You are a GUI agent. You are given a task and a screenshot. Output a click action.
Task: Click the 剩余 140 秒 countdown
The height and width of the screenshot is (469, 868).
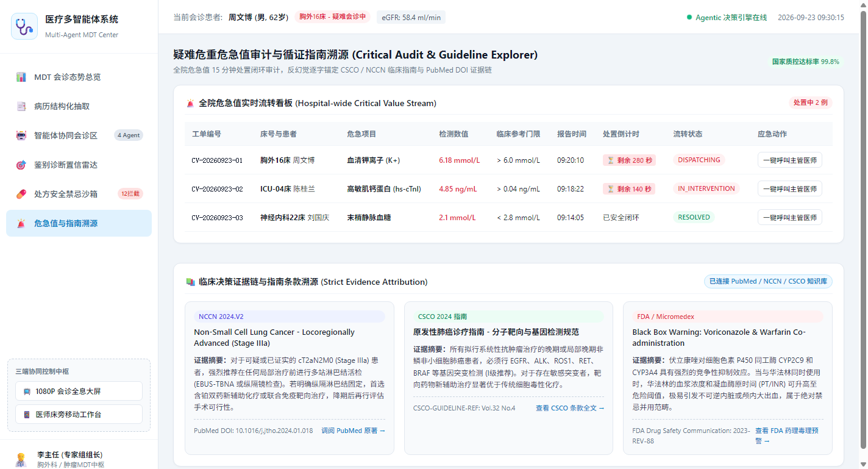click(x=630, y=189)
